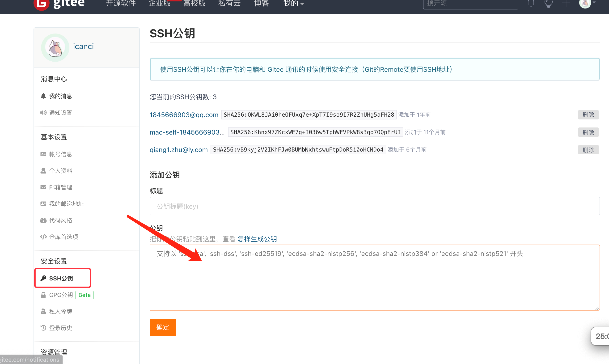Viewport: 609px width, 364px height.
Task: Click person icon beside 个人资料
Action: pos(43,170)
